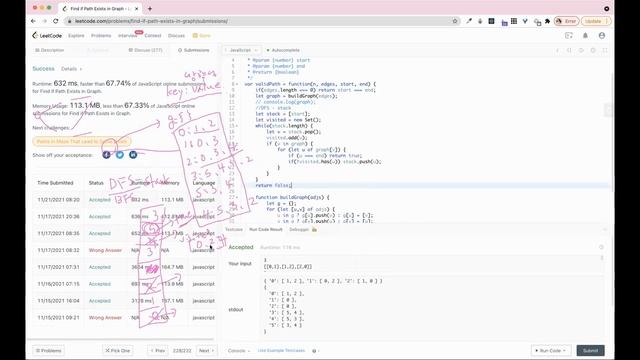Switch to the Discuss (177) tab
The width and height of the screenshot is (640, 360).
[145, 50]
